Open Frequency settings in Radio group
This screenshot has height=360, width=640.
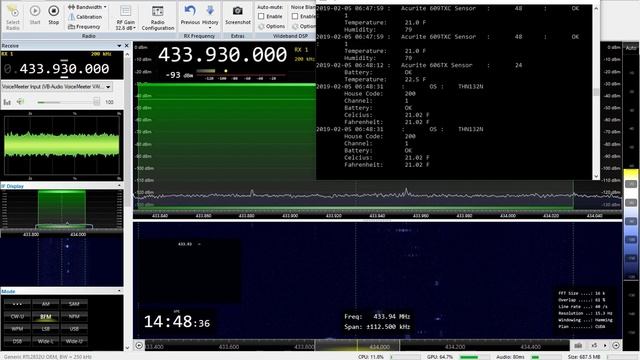pos(84,27)
